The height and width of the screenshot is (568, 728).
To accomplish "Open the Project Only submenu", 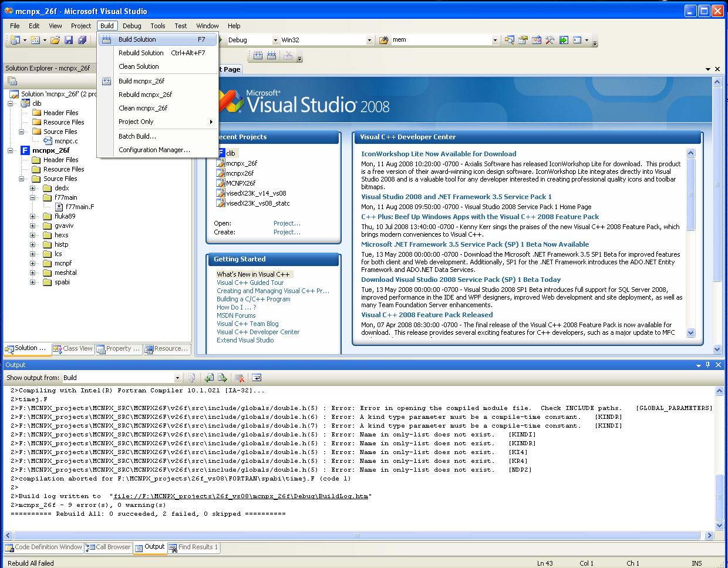I will click(x=158, y=122).
